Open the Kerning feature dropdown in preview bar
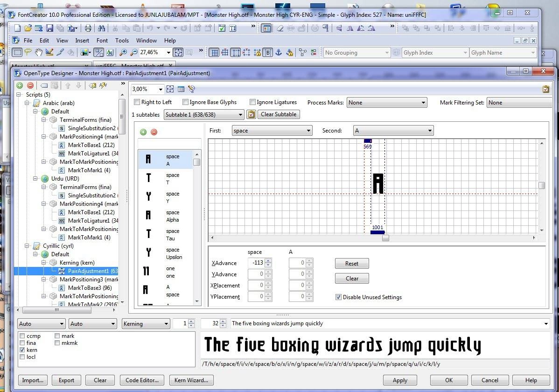This screenshot has height=392, width=559. 146,323
